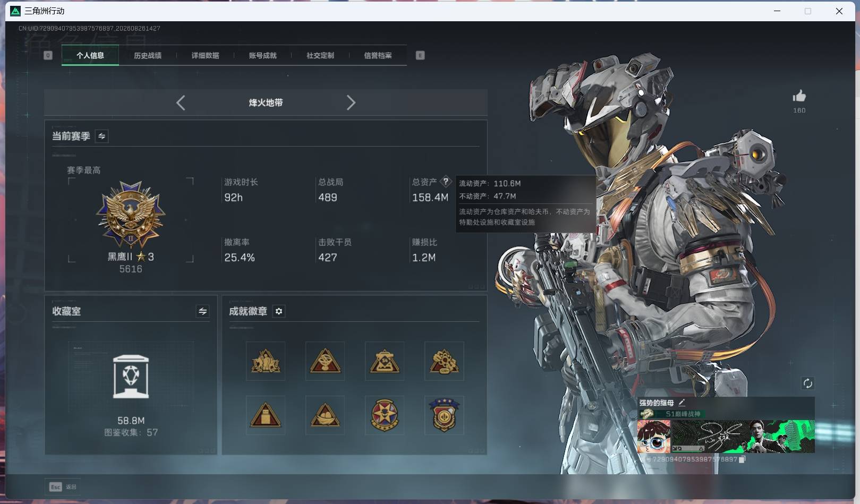Click the rotate character refresh icon
Viewport: 860px width, 504px height.
point(807,383)
